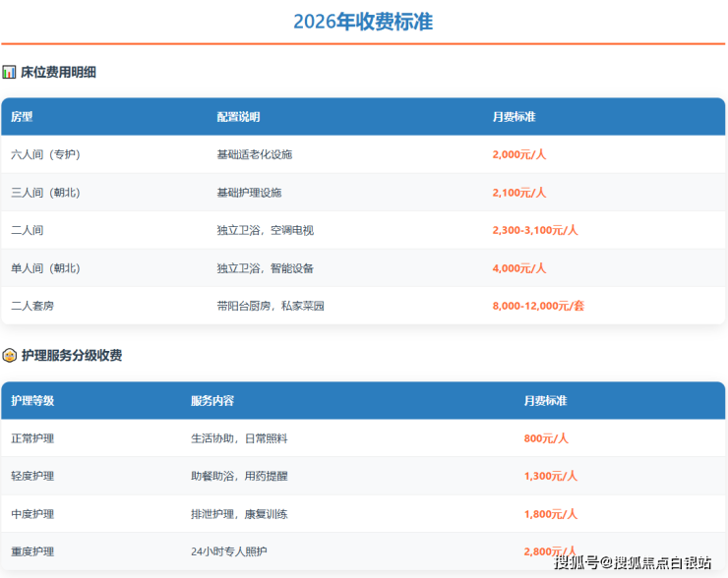Select the 六人间（专护） row

45,154
